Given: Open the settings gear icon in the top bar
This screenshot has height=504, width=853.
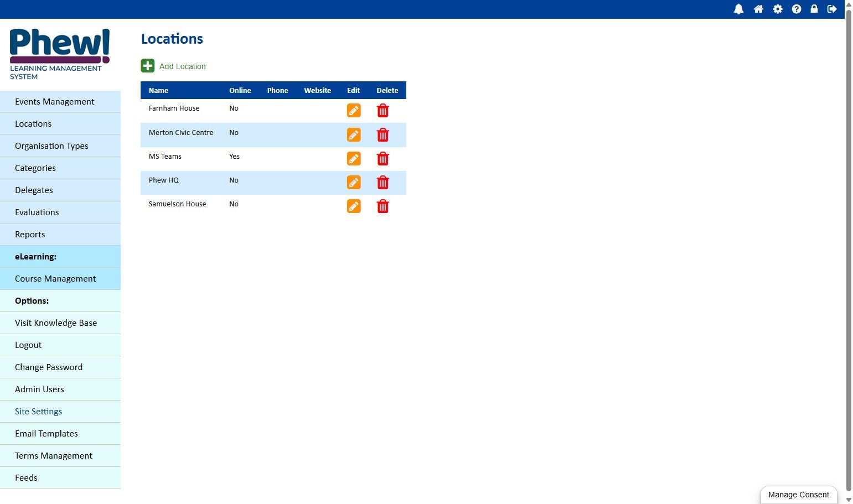Looking at the screenshot, I should point(778,9).
